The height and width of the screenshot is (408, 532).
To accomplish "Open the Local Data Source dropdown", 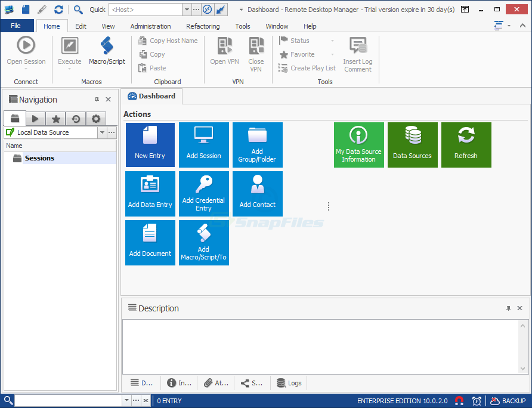I will pos(101,132).
